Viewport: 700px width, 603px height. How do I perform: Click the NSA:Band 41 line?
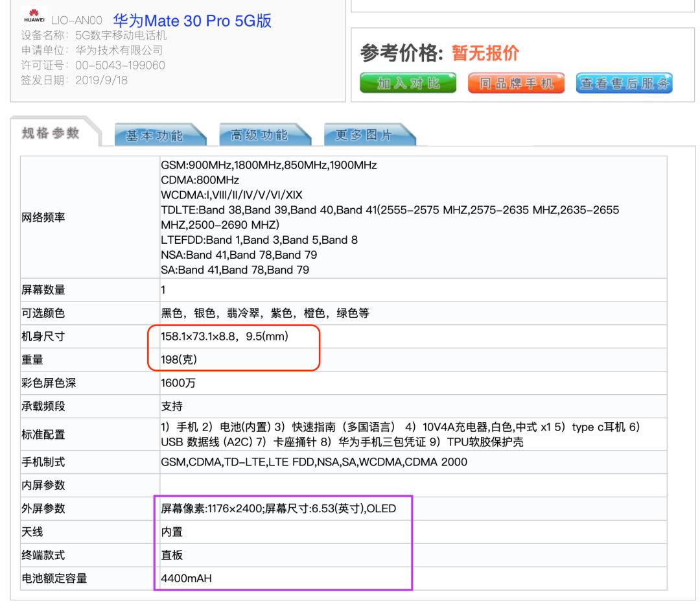[239, 255]
